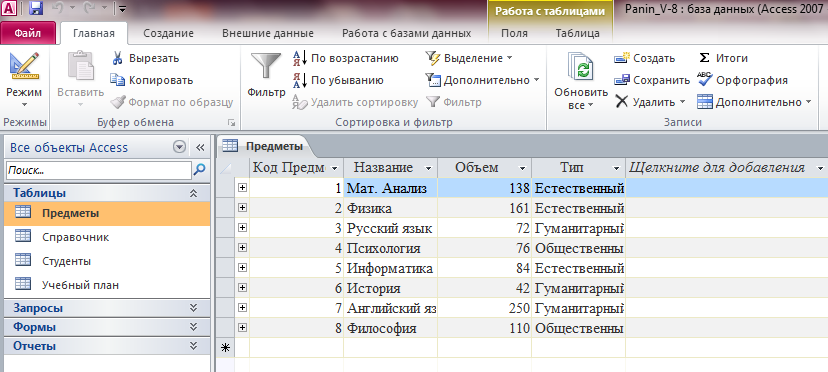Open Дополнительно advanced filter options
828x372 pixels.
click(x=482, y=80)
